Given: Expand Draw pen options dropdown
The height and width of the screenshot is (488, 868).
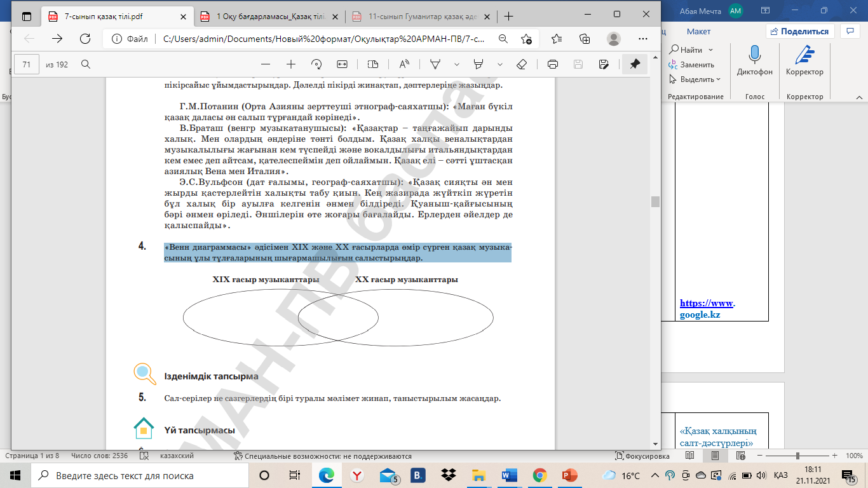Looking at the screenshot, I should pyautogui.click(x=457, y=64).
